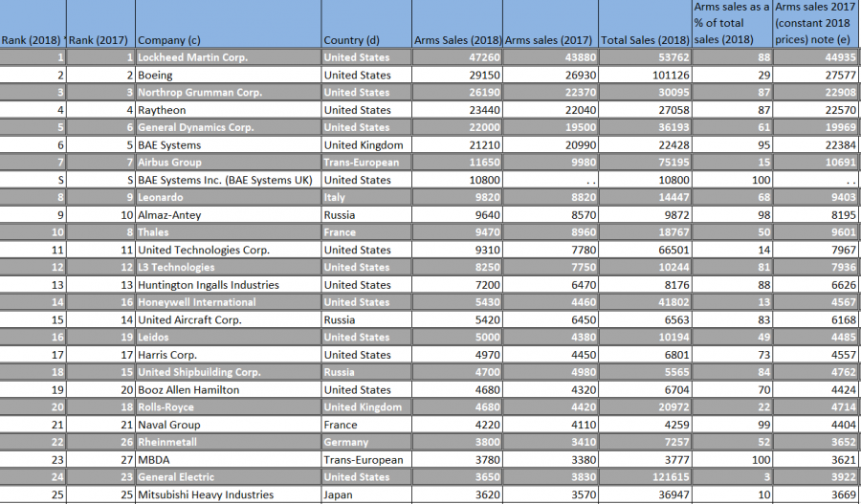861x504 pixels.
Task: Select Honeywell total sales 41802
Action: [645, 302]
